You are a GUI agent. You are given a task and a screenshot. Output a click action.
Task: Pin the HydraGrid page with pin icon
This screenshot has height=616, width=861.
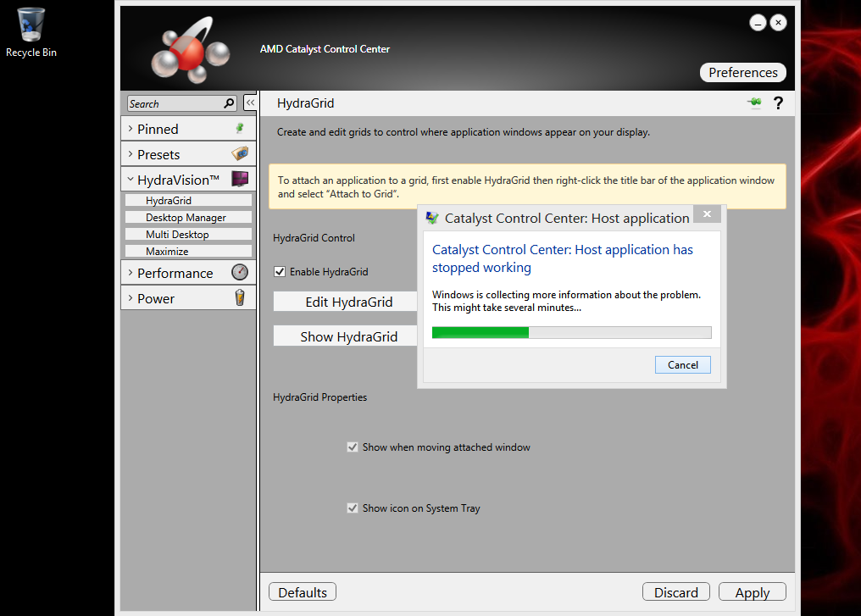coord(754,103)
